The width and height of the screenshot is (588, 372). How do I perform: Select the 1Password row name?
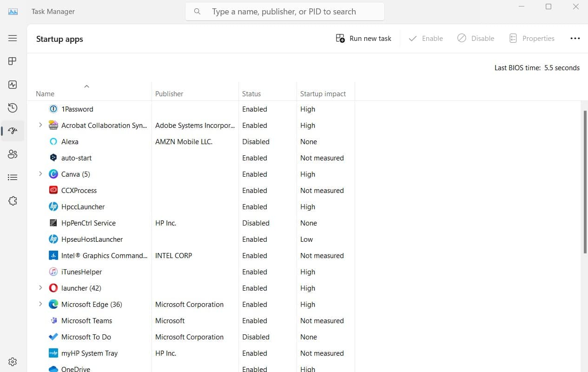tap(77, 109)
